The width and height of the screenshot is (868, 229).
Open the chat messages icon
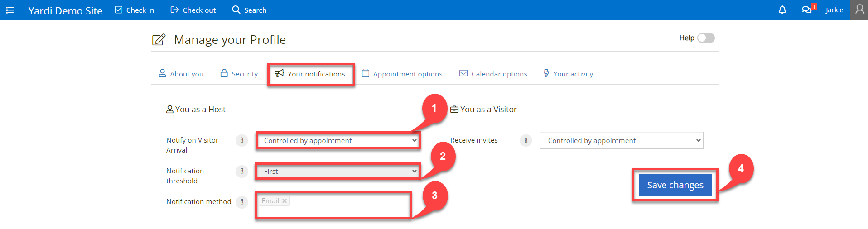click(x=806, y=10)
